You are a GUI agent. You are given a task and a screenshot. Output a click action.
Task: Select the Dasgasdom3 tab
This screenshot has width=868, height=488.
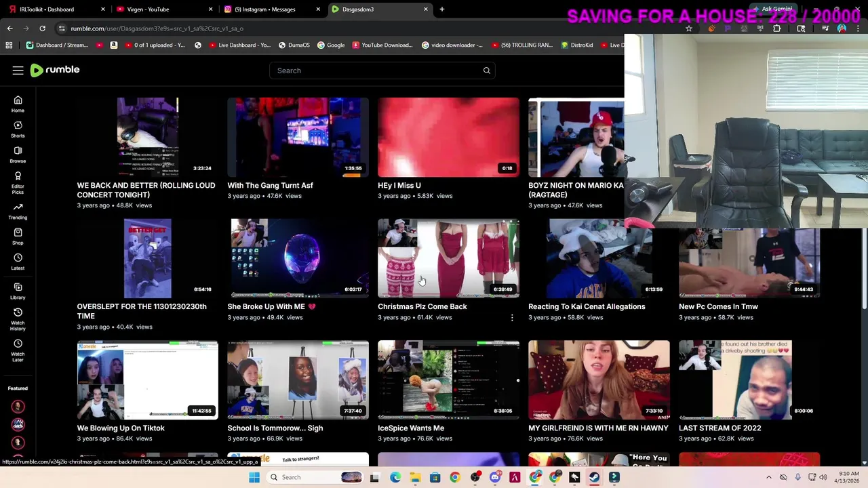380,9
